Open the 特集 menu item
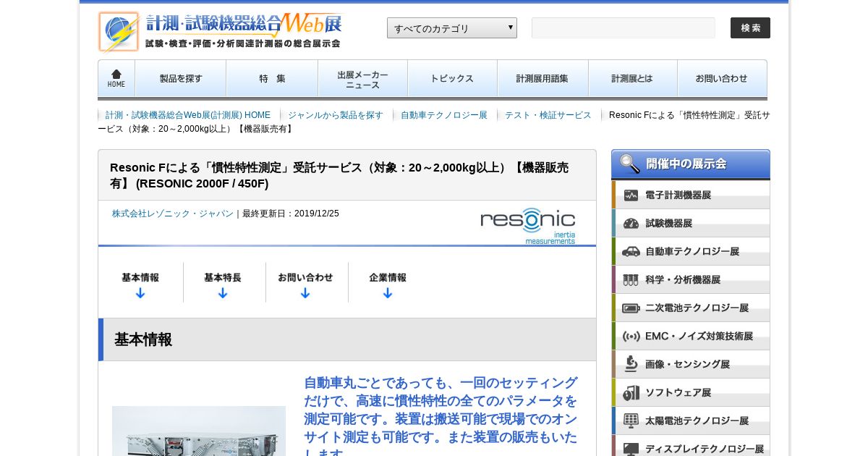This screenshot has width=868, height=456. [272, 78]
